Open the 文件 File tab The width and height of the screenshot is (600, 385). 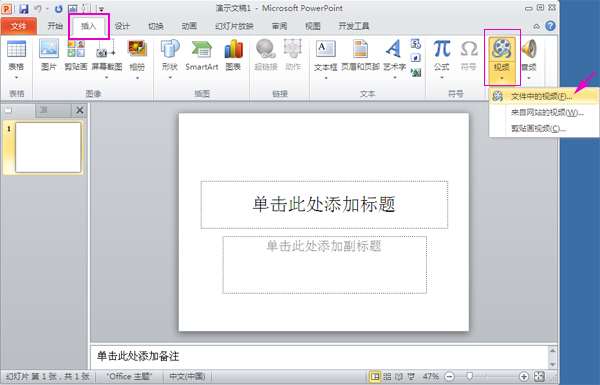(x=19, y=26)
